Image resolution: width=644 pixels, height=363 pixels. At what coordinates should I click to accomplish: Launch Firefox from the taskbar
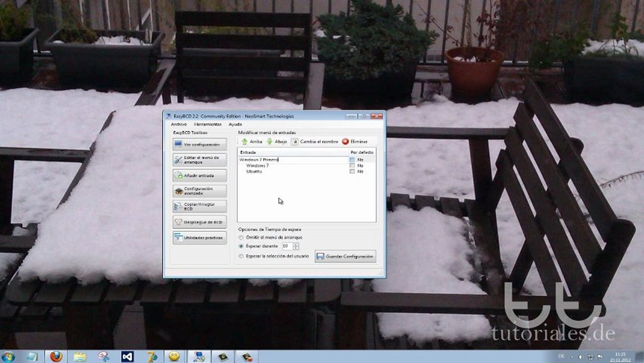tap(56, 356)
